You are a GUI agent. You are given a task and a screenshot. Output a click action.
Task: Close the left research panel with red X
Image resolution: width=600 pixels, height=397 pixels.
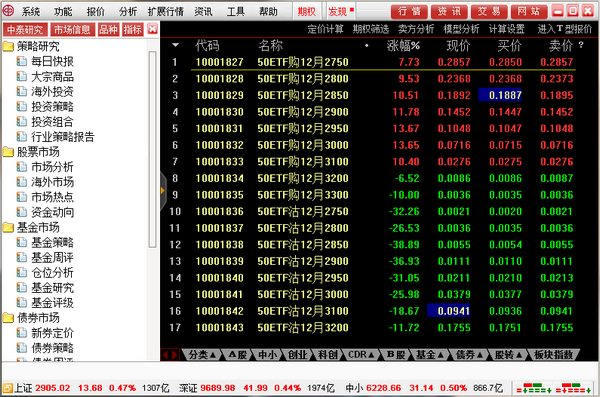[x=152, y=29]
